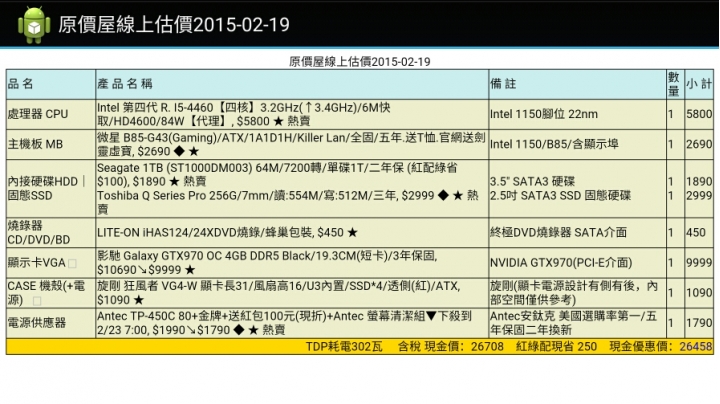Screen dimensions: 720x404
Task: Click the note 2.5吋 SATA3 SSD 固態硬碟
Action: pos(560,196)
